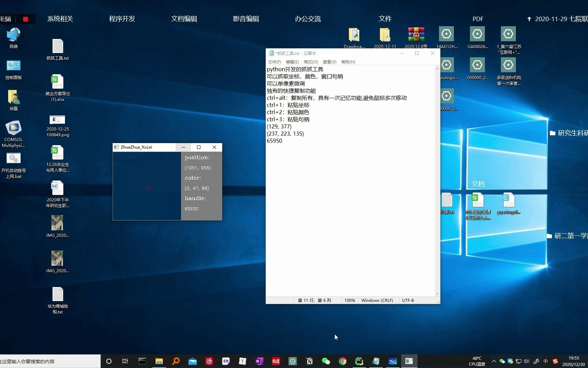Open Notion from the taskbar
The width and height of the screenshot is (588, 368).
click(309, 361)
